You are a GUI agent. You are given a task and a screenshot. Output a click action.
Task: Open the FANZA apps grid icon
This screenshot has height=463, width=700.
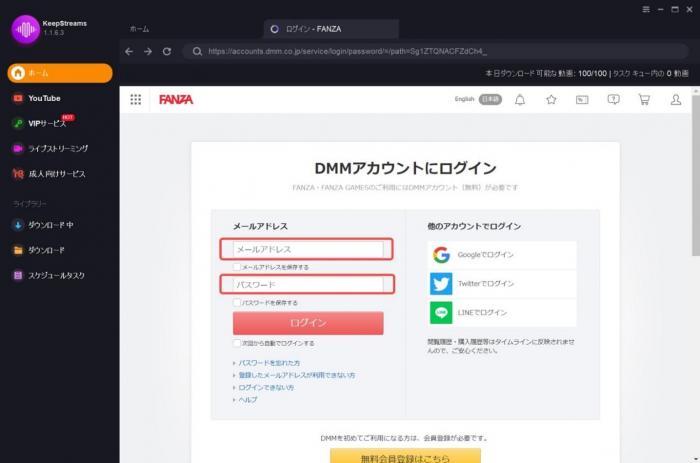[136, 99]
